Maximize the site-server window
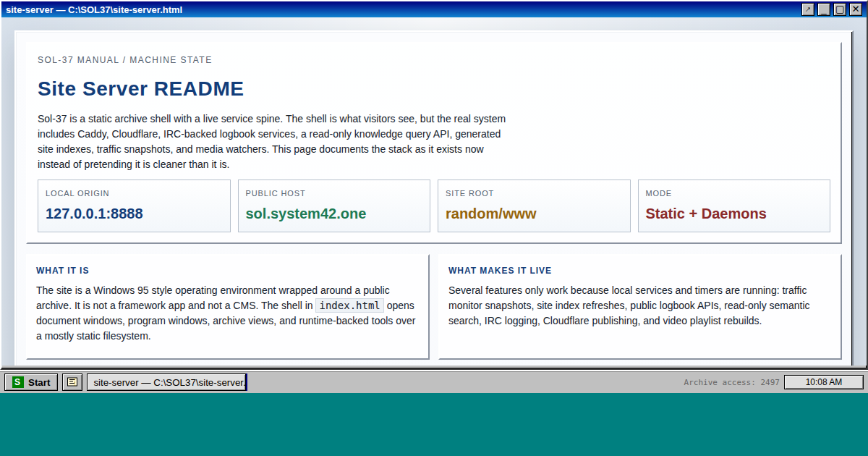Image resolution: width=868 pixels, height=456 pixels. pyautogui.click(x=840, y=9)
